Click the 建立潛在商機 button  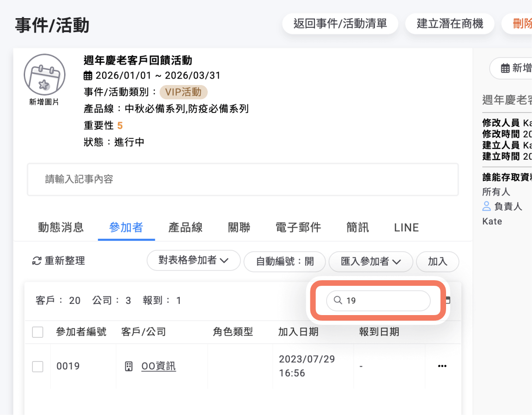[x=450, y=23]
